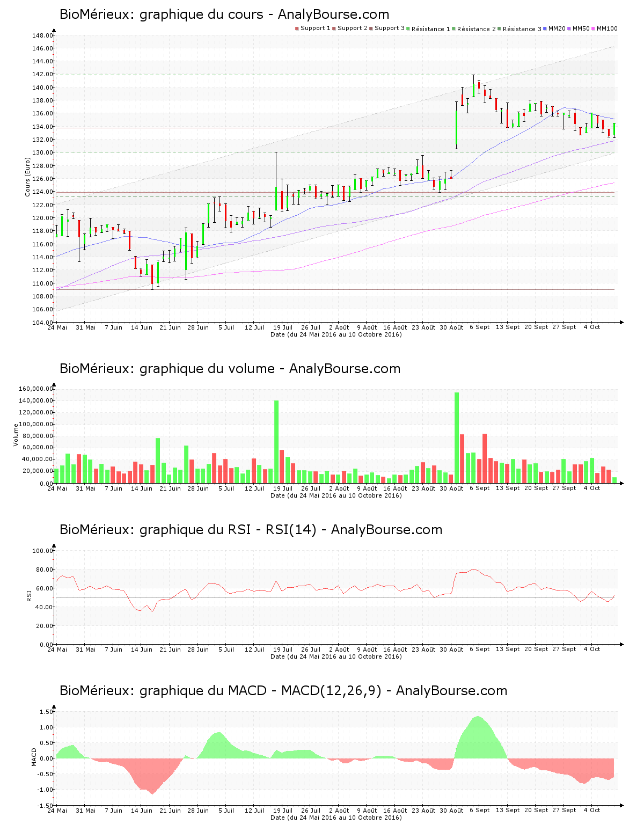Click the 104.00 value on the price axis

(x=42, y=322)
